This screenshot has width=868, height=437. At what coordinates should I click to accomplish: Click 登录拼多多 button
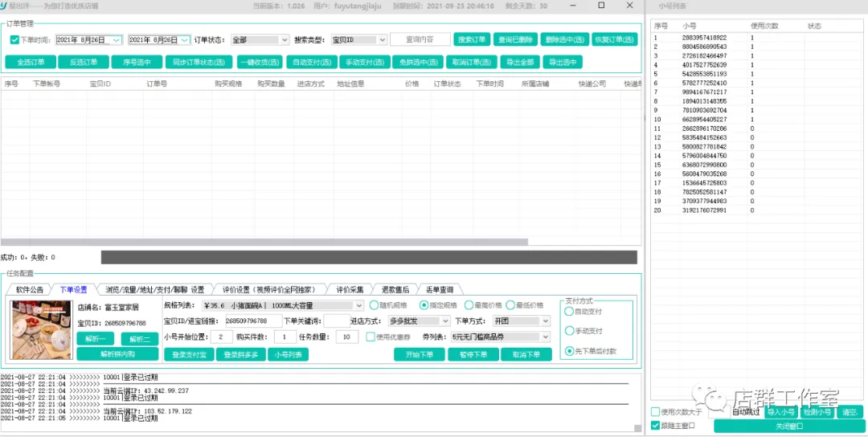pyautogui.click(x=242, y=354)
